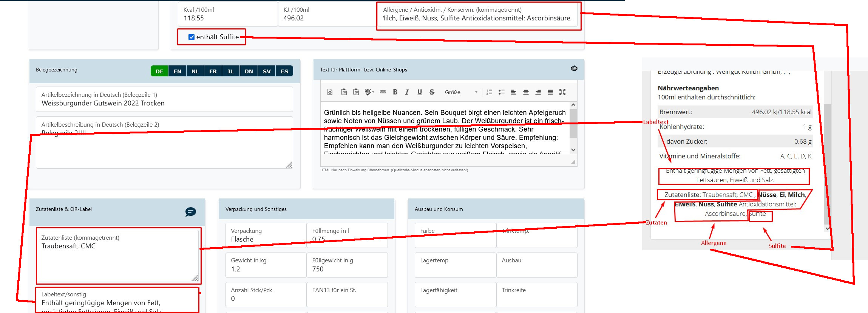
Task: Open the robot AI assistant icon
Action: (x=574, y=68)
